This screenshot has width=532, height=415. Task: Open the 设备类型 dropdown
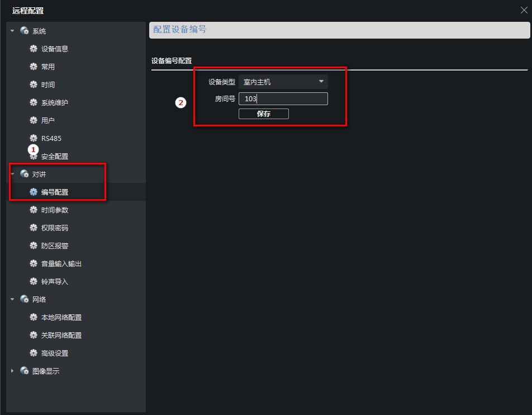[x=283, y=82]
